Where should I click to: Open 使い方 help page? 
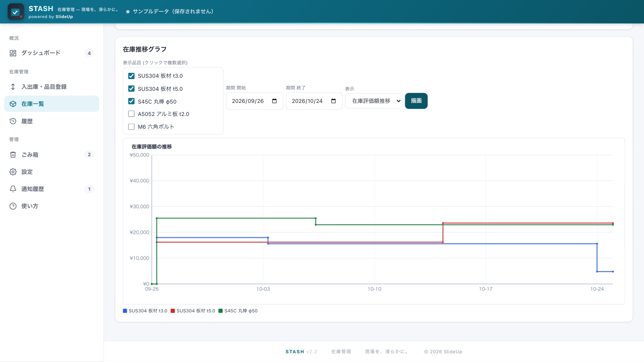click(x=52, y=206)
